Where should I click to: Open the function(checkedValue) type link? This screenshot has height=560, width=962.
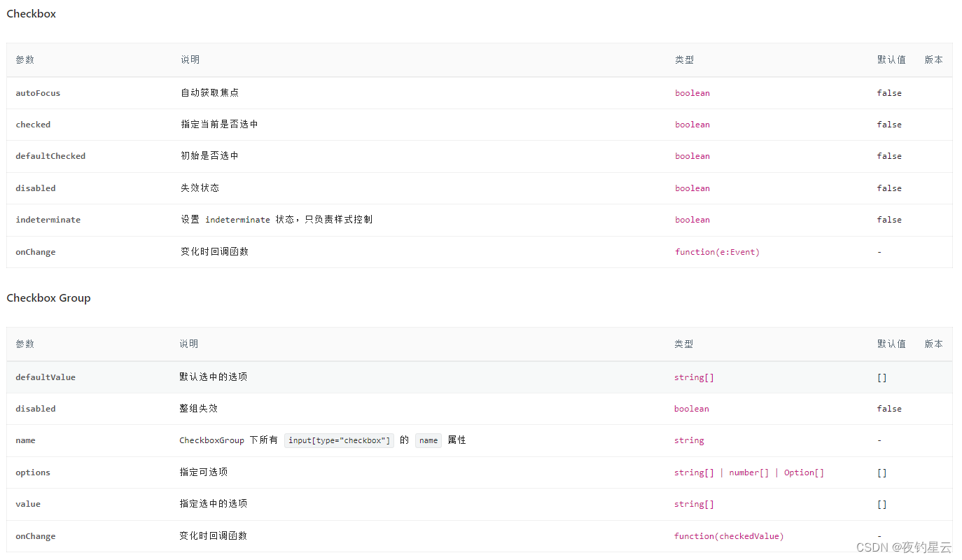point(728,535)
